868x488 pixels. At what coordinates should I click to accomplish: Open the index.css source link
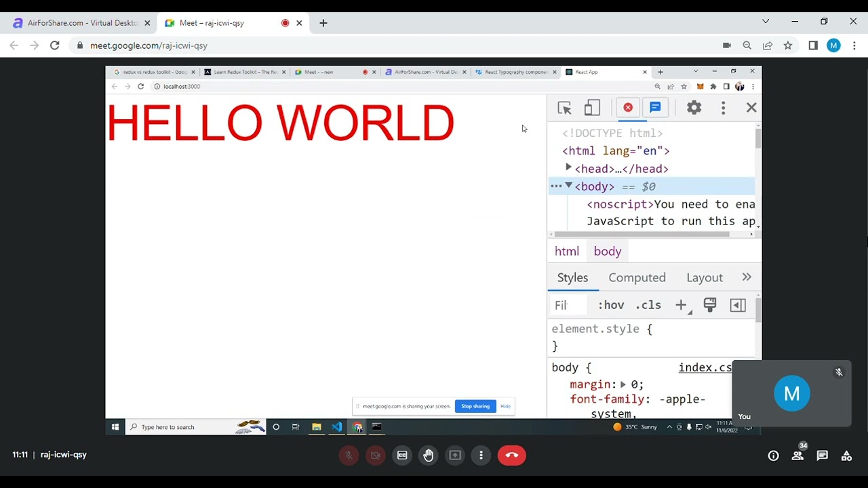pyautogui.click(x=705, y=367)
